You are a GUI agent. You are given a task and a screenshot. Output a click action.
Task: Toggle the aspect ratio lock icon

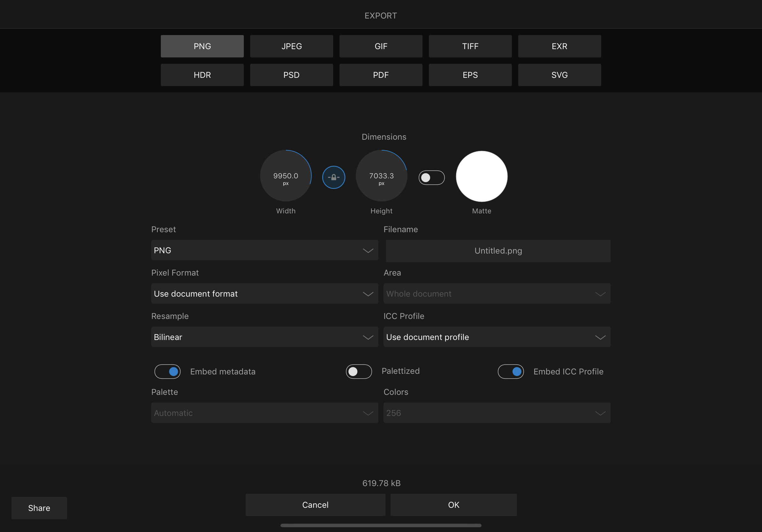pyautogui.click(x=333, y=177)
